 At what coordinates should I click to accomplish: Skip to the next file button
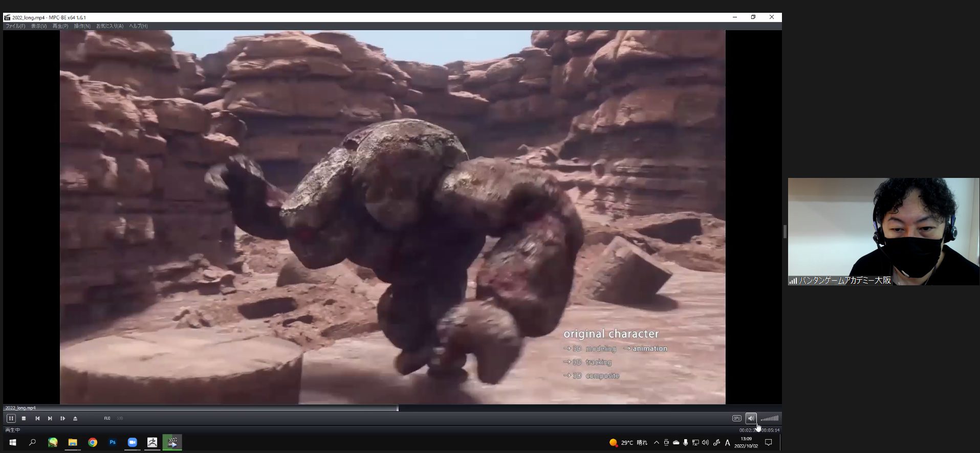50,418
